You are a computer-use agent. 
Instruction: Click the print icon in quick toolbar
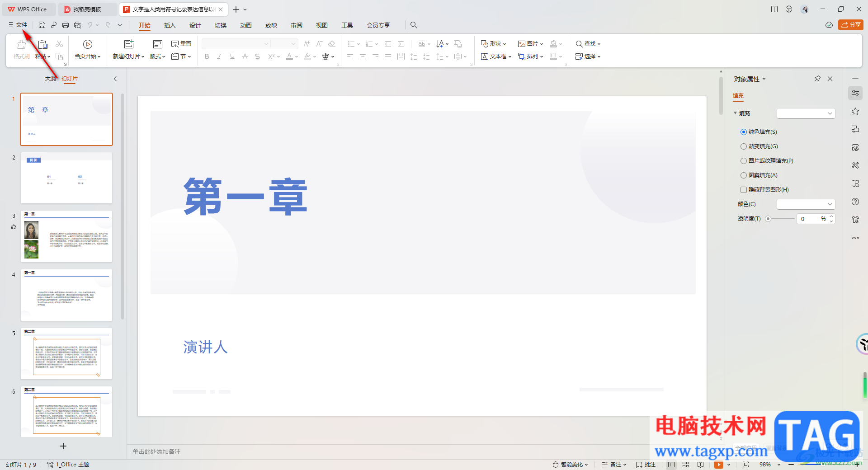pos(66,25)
